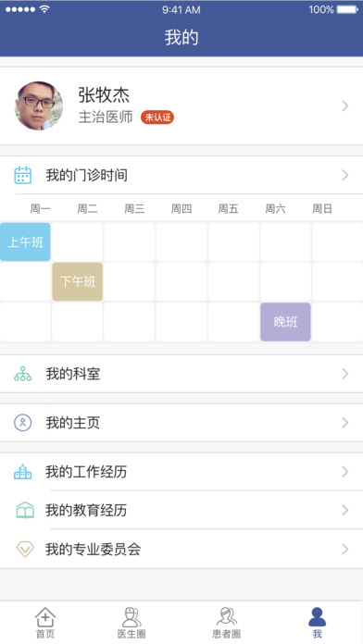Tap the education experience book icon

pyautogui.click(x=25, y=510)
